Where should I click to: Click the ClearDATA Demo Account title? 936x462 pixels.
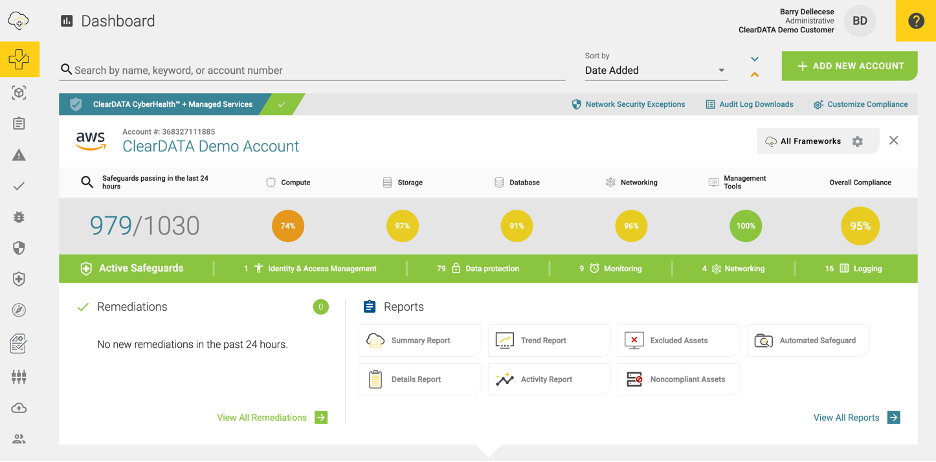pyautogui.click(x=211, y=146)
